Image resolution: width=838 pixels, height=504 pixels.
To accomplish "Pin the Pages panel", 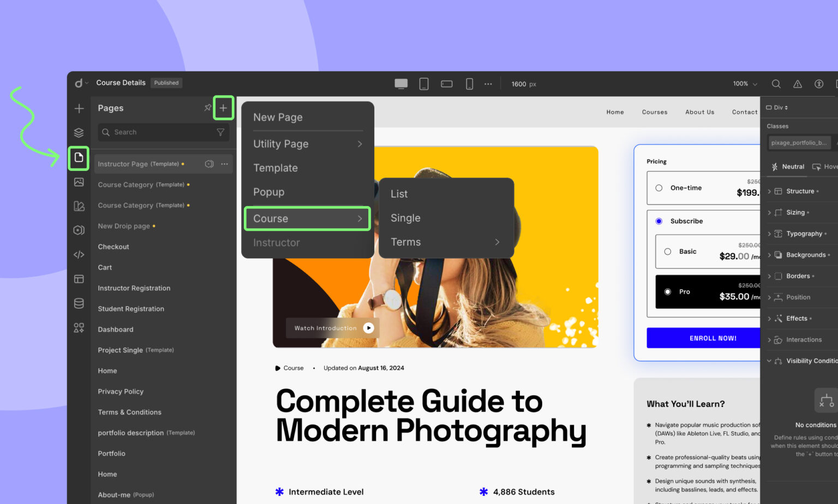I will (x=207, y=108).
